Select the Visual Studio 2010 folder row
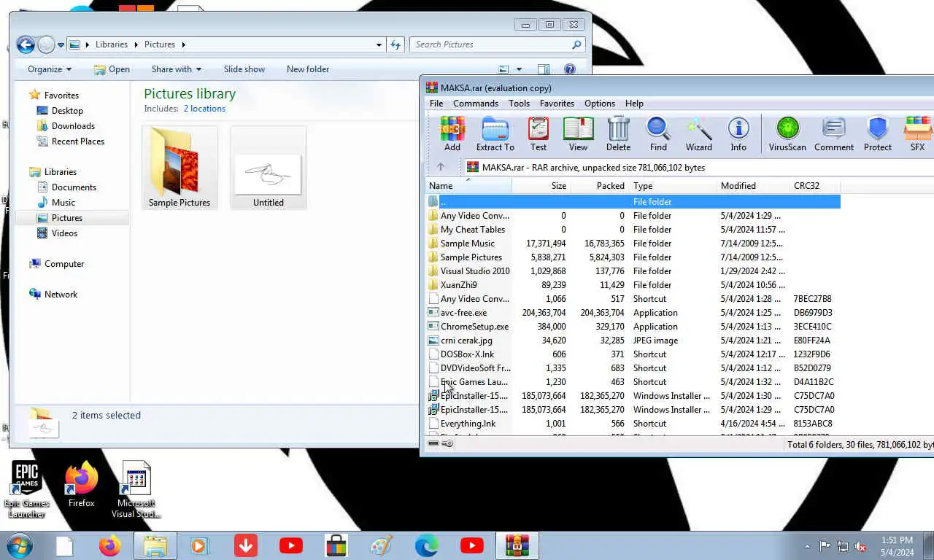Image resolution: width=934 pixels, height=560 pixels. 633,271
